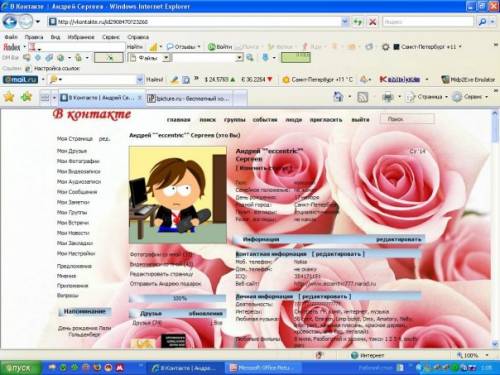Open the Страница dropdown menu
Screen dimensions: 500x375
tap(427, 97)
